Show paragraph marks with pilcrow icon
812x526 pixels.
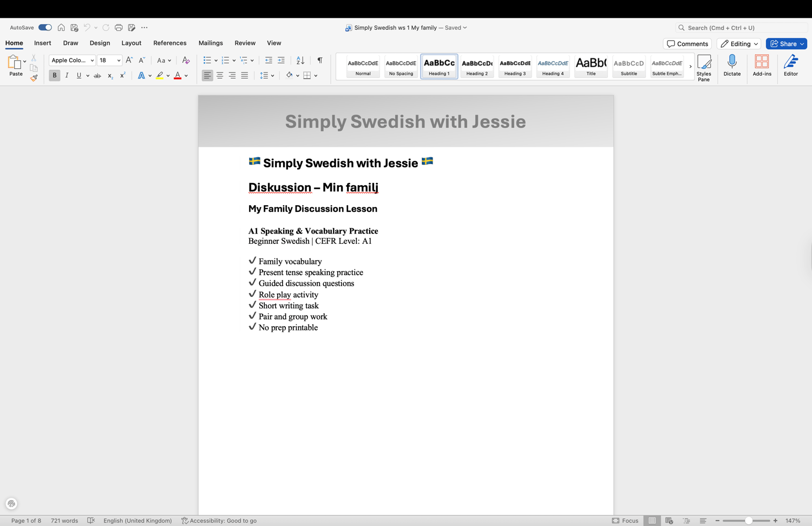[320, 60]
